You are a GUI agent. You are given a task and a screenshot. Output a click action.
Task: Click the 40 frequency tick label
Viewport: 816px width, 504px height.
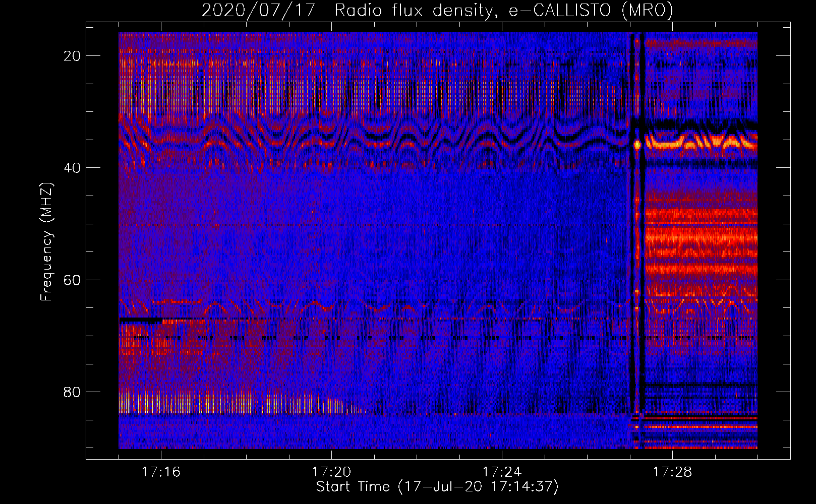coord(72,168)
